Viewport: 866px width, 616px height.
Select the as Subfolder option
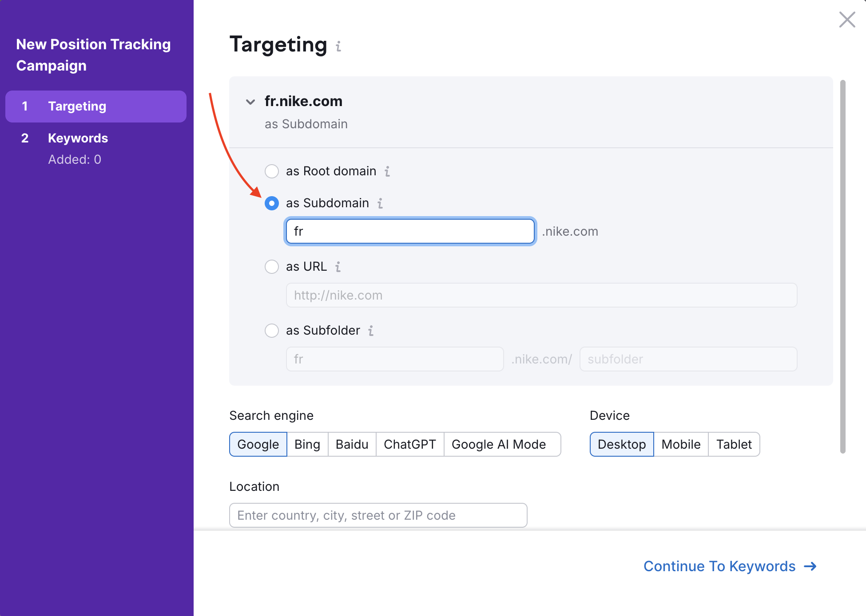coord(271,331)
